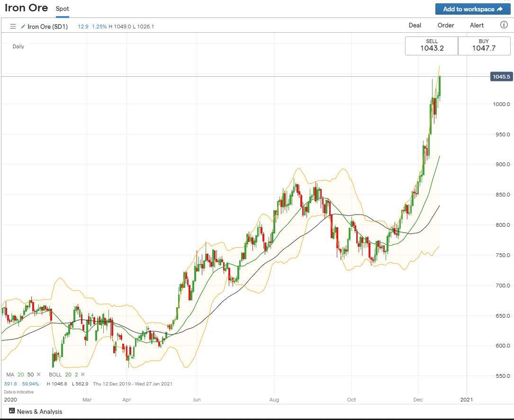Open the hamburger chart menu icon
The image size is (514, 420).
pyautogui.click(x=13, y=26)
